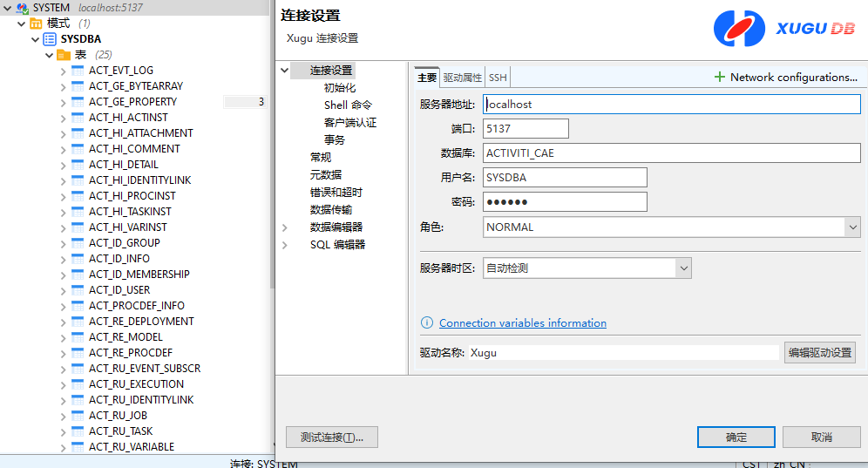The image size is (868, 468).
Task: Click the 确定 button
Action: pyautogui.click(x=736, y=437)
